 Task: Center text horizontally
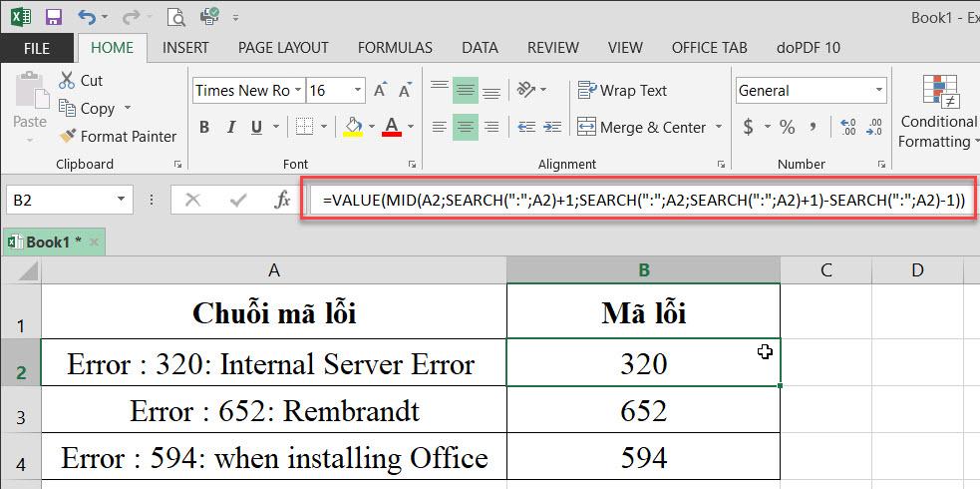coord(465,127)
